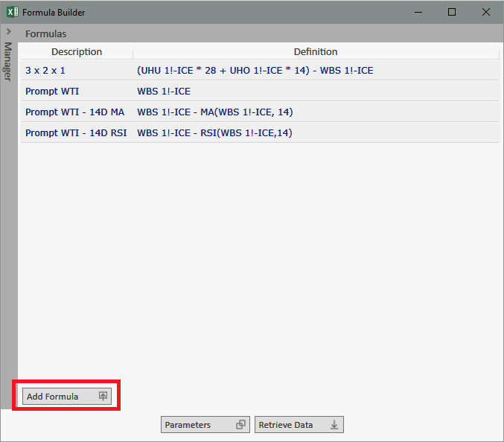
Task: Click the Formulas section header
Action: pos(45,33)
